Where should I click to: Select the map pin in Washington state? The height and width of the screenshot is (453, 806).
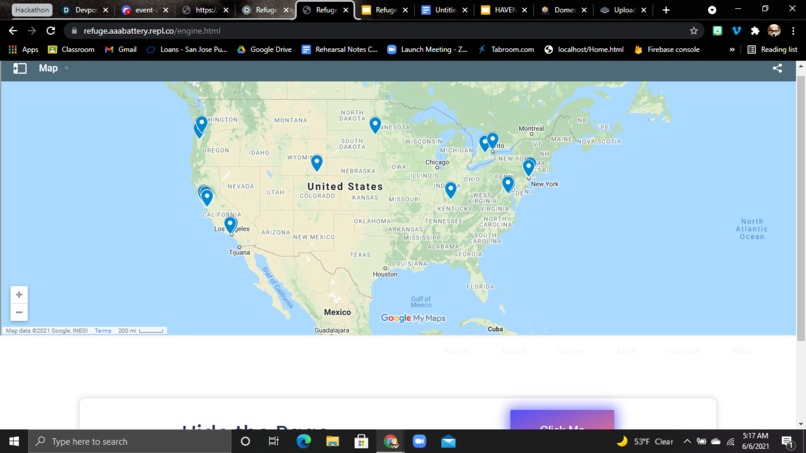pos(202,123)
